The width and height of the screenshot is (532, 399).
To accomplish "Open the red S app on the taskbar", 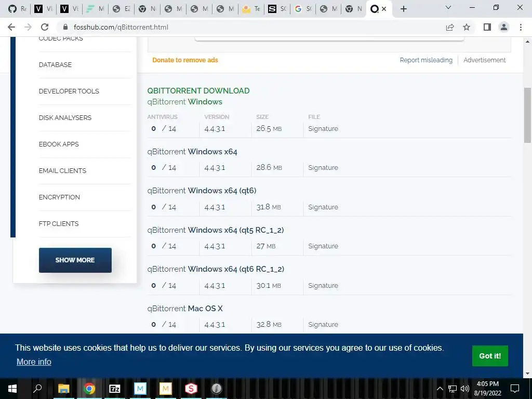I will click(x=191, y=389).
